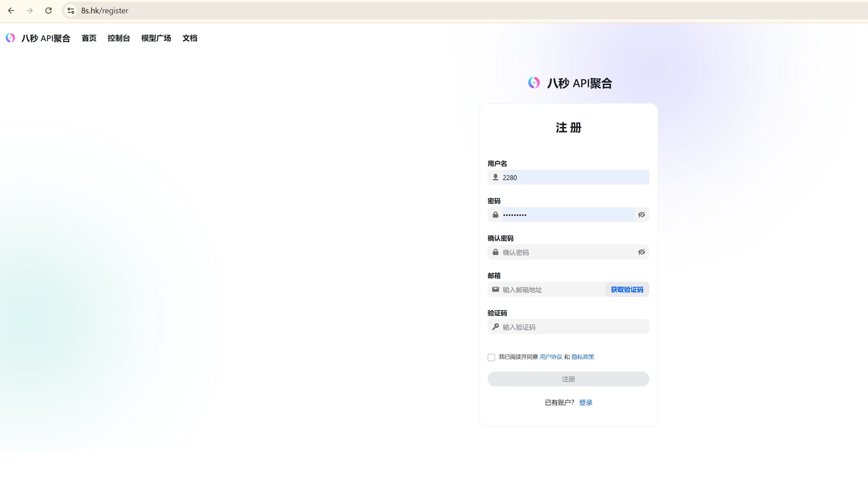Screen dimensions: 868x489
Task: Click the 八秒 API聚合 text in navbar
Action: [46, 38]
